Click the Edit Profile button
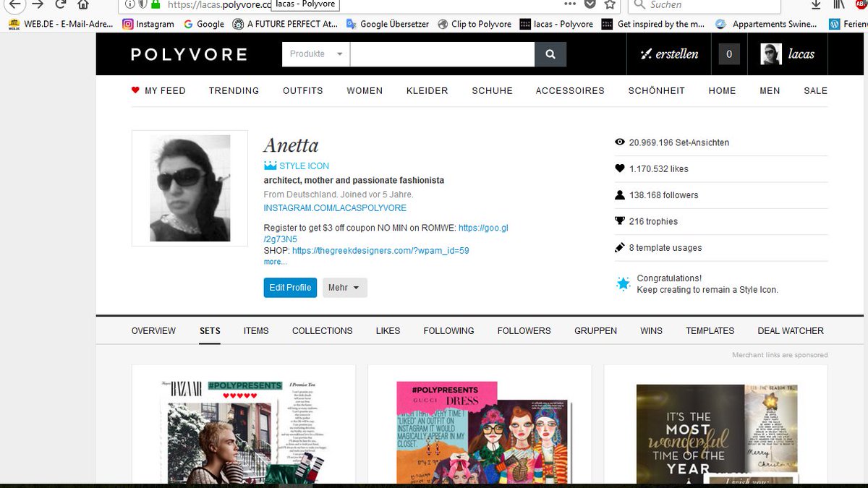Viewport: 868px width, 488px height. tap(290, 288)
